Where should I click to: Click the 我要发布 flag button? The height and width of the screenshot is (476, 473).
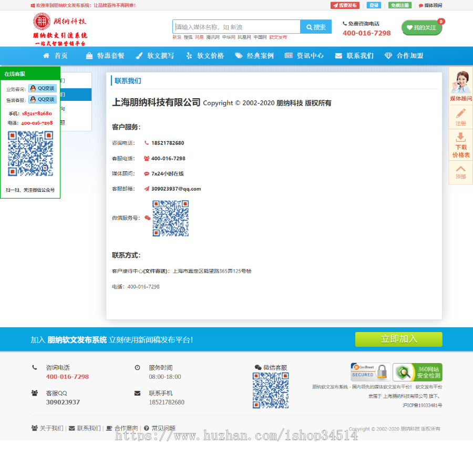pos(345,5)
